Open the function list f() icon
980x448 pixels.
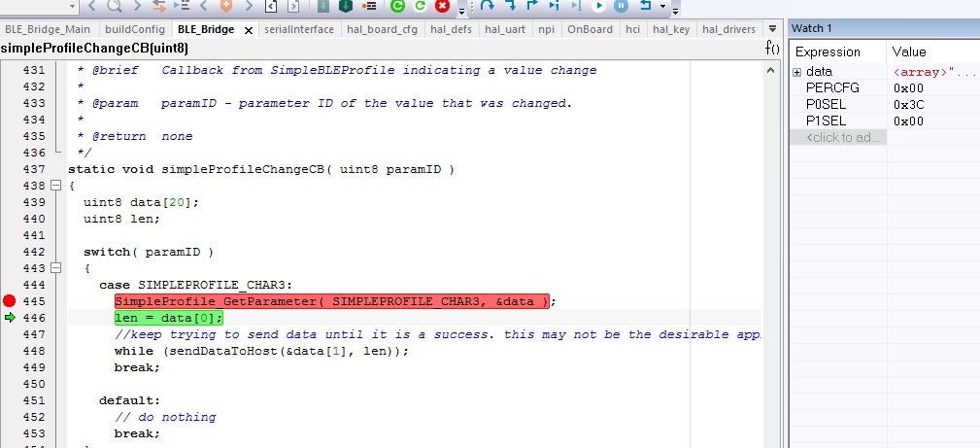click(772, 49)
